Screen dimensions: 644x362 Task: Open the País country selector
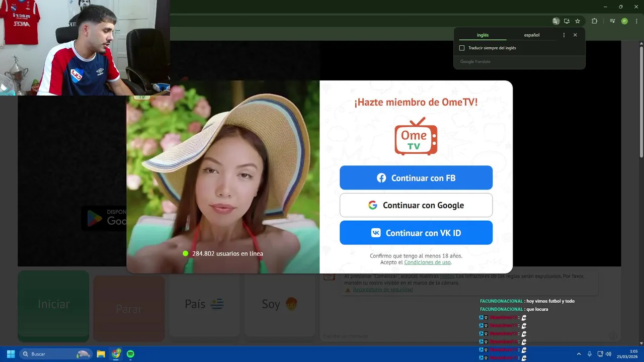[x=204, y=304]
